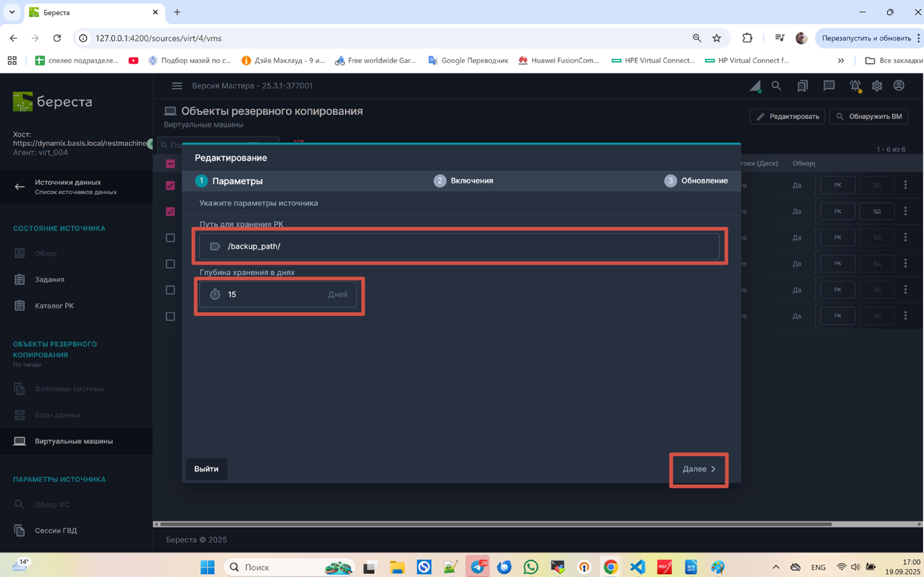Click the backup path input field

click(x=458, y=246)
